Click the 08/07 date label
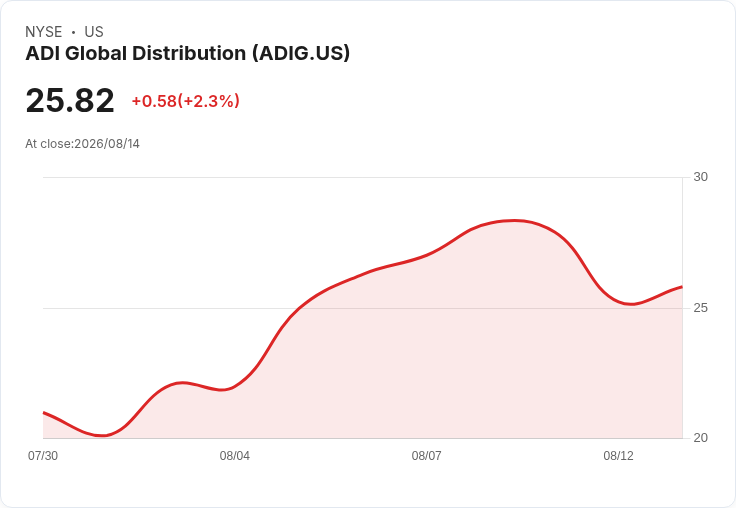 pyautogui.click(x=427, y=456)
